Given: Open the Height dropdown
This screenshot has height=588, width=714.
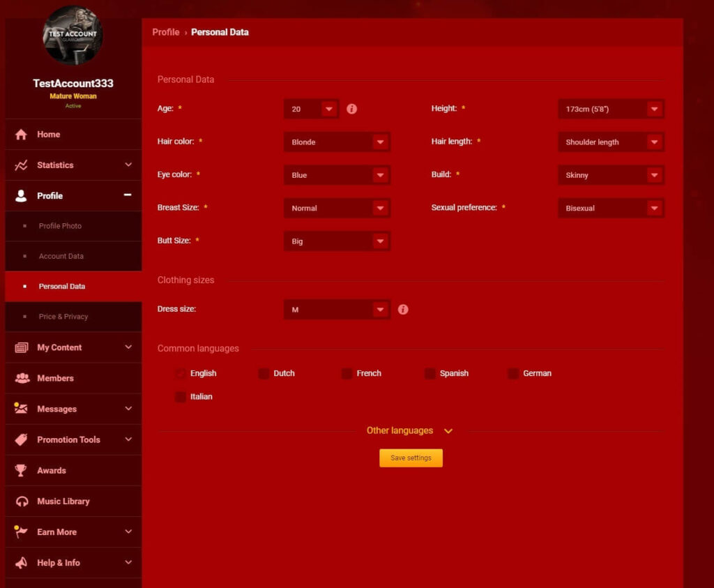Looking at the screenshot, I should coord(611,109).
